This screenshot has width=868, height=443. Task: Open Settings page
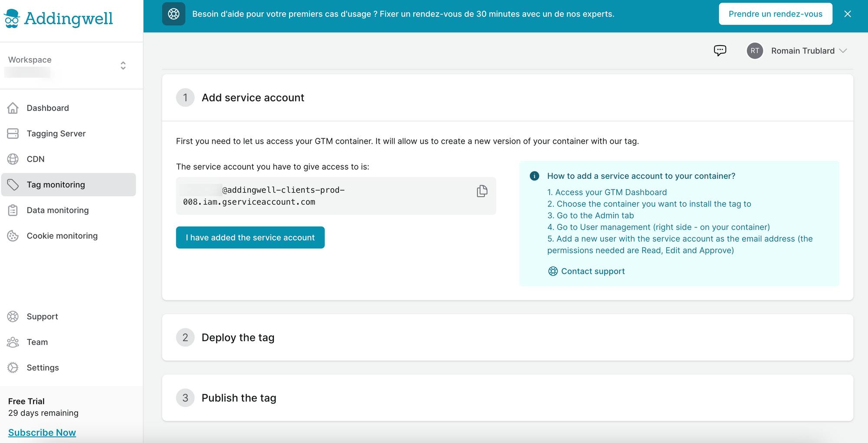coord(69,368)
